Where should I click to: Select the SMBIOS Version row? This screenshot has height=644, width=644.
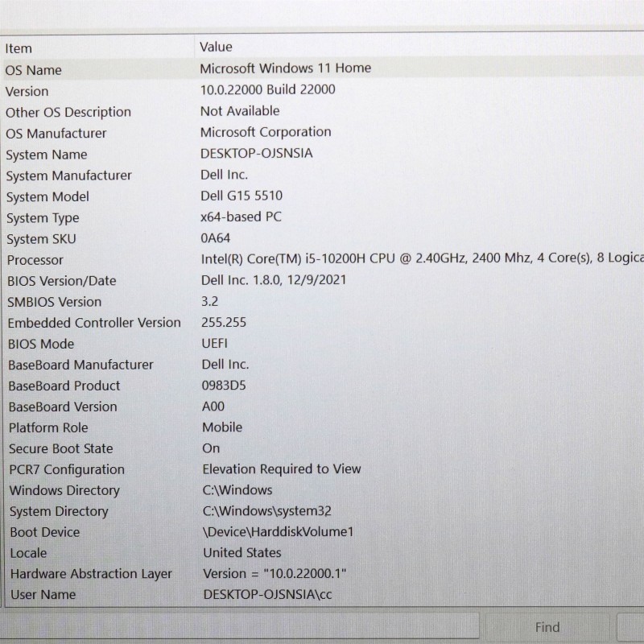tap(54, 302)
